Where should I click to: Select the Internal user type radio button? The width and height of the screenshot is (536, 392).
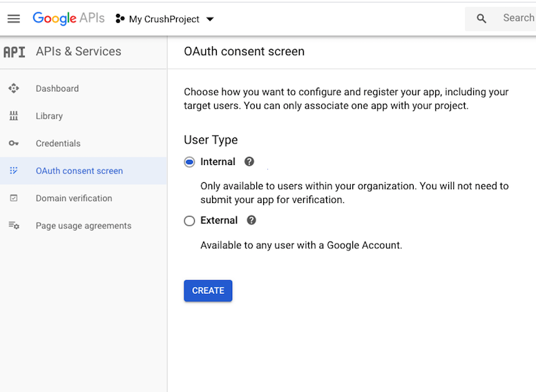189,162
